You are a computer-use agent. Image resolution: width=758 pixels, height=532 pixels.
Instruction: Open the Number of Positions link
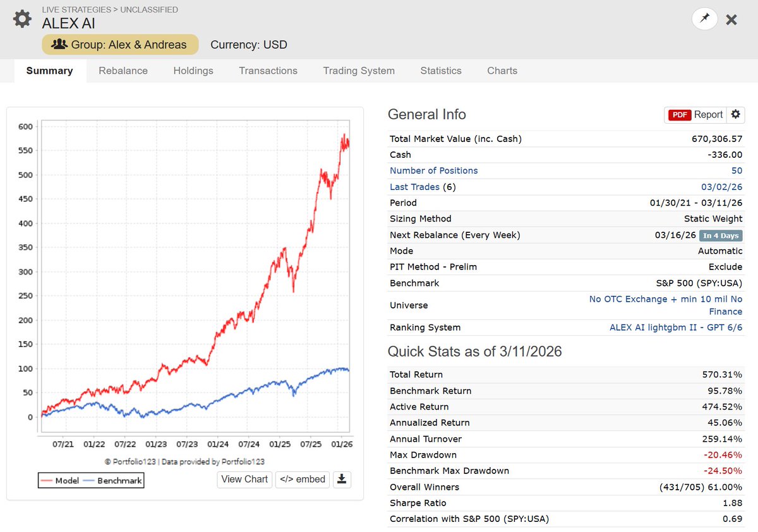[x=434, y=170]
